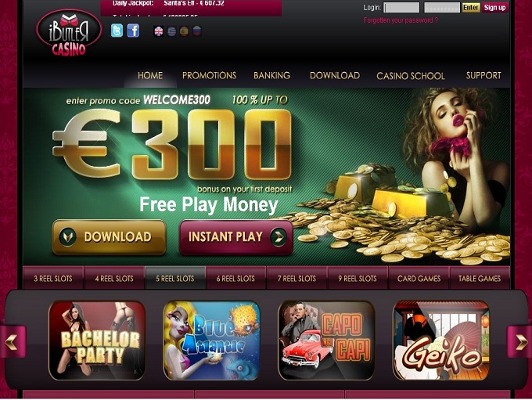Show previous games with left carousel arrow

[13, 341]
